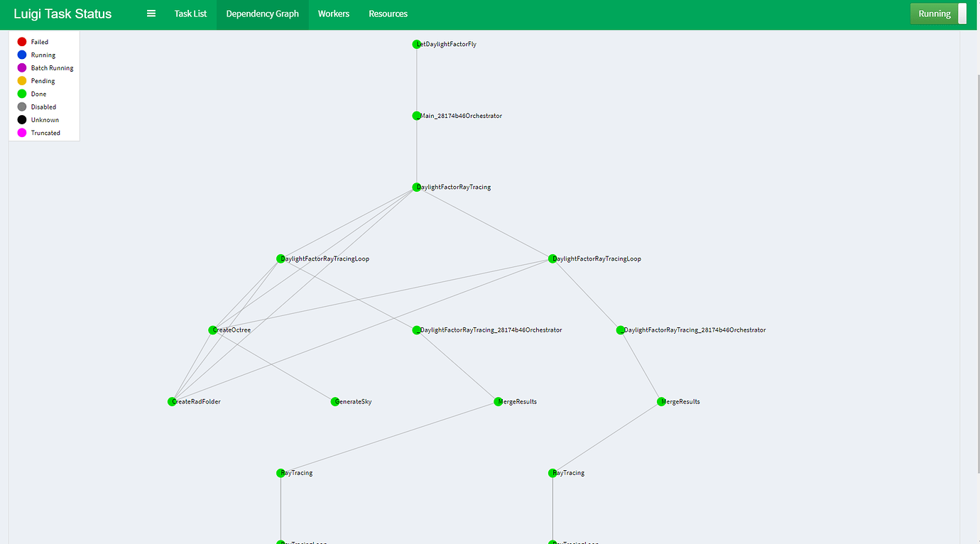This screenshot has width=980, height=544.
Task: Click the Luigi Task Status title
Action: 62,13
